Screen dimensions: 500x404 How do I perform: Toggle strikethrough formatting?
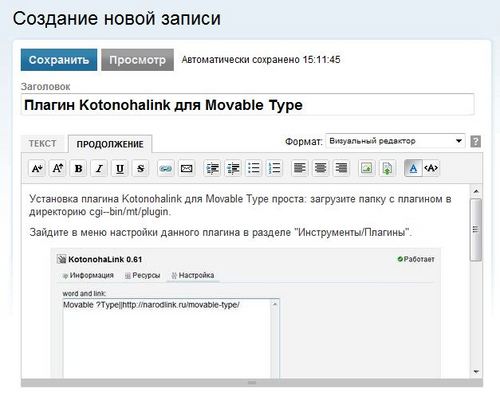click(140, 168)
